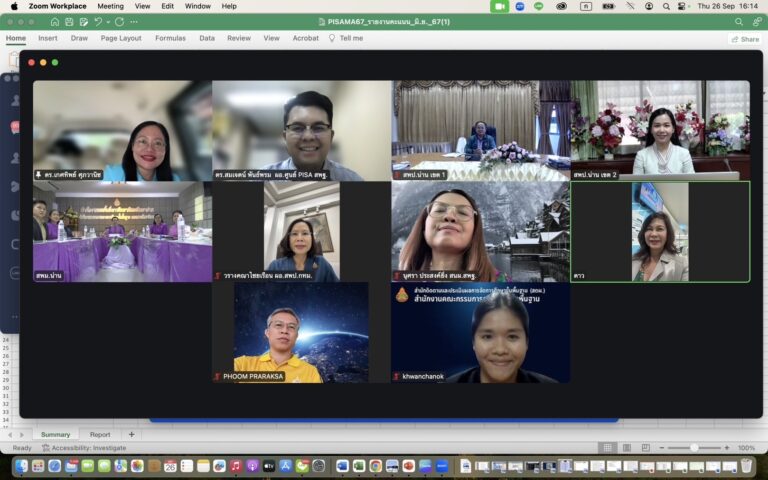
Task: Open the more options ellipsis in quick toolbar
Action: pos(134,22)
